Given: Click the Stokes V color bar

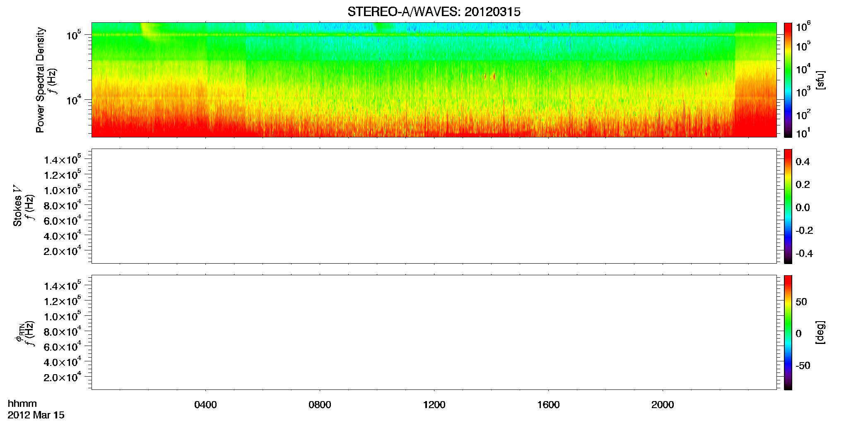Looking at the screenshot, I should tap(788, 206).
